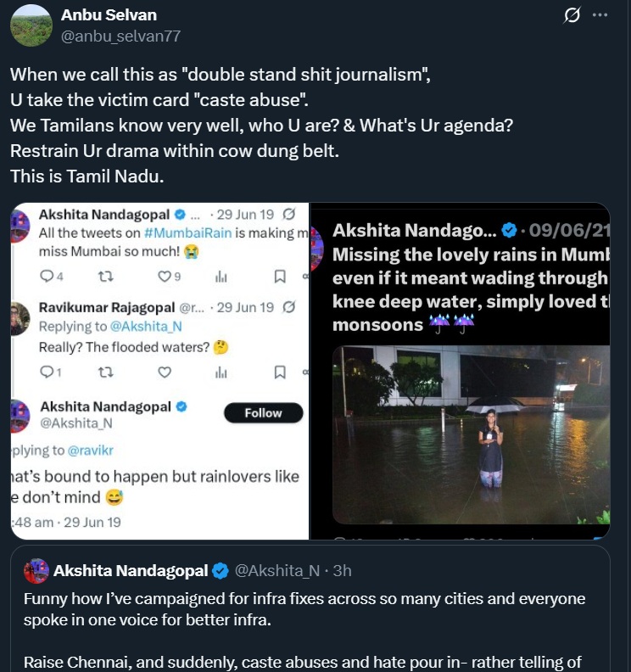
Task: Visit the @anbu_selvan77 handle link
Action: (x=120, y=36)
